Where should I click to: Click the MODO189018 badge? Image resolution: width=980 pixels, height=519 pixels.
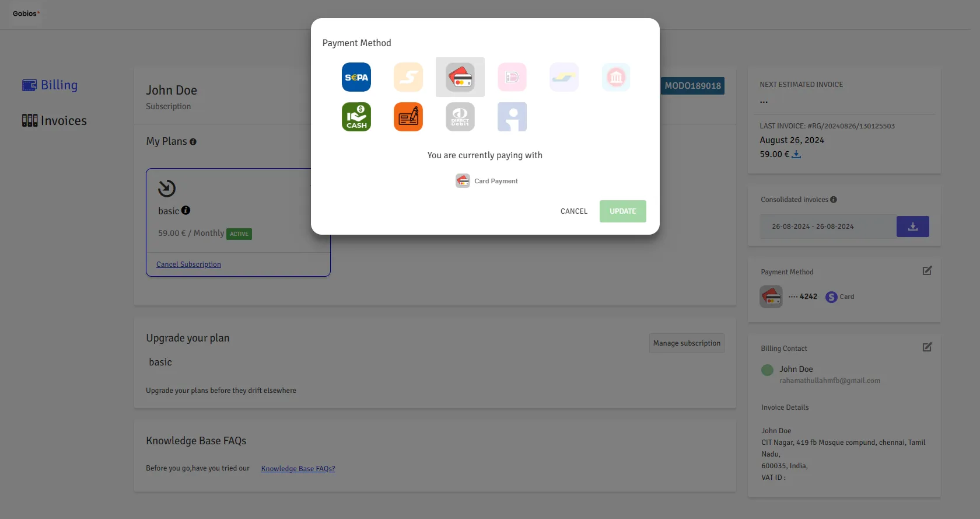692,86
